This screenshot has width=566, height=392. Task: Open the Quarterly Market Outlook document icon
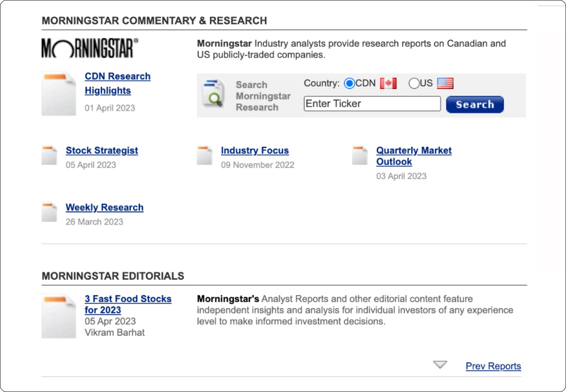360,155
